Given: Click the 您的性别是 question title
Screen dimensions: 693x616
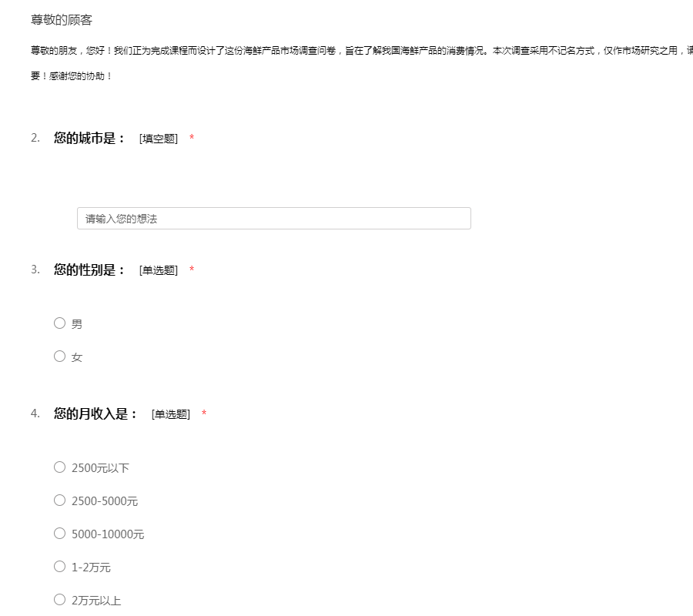Looking at the screenshot, I should click(x=89, y=270).
